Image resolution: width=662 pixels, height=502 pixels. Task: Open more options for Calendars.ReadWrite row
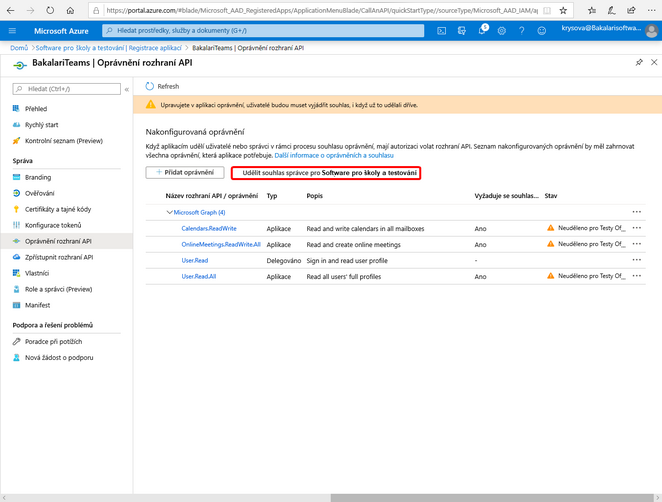point(637,228)
